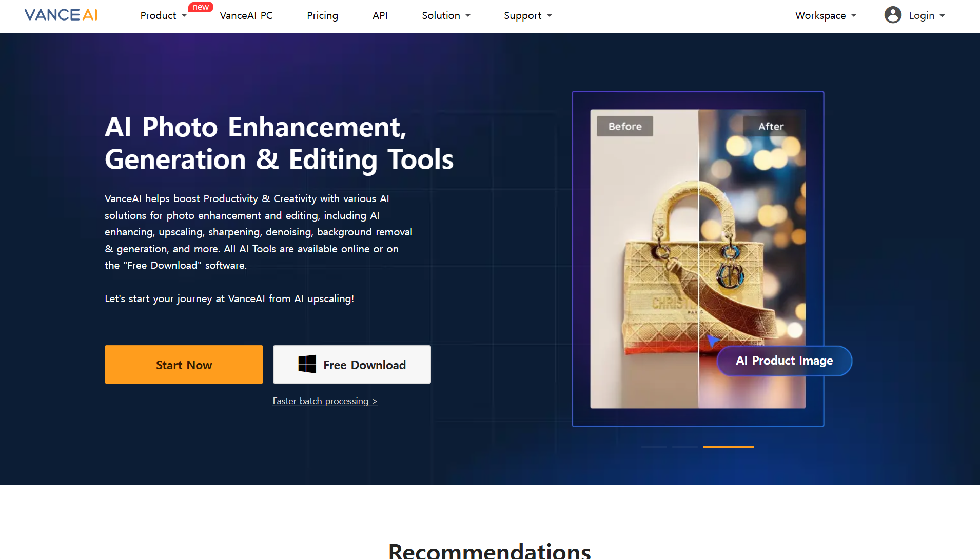Select the first carousel slide indicator
The width and height of the screenshot is (980, 559).
pos(654,447)
